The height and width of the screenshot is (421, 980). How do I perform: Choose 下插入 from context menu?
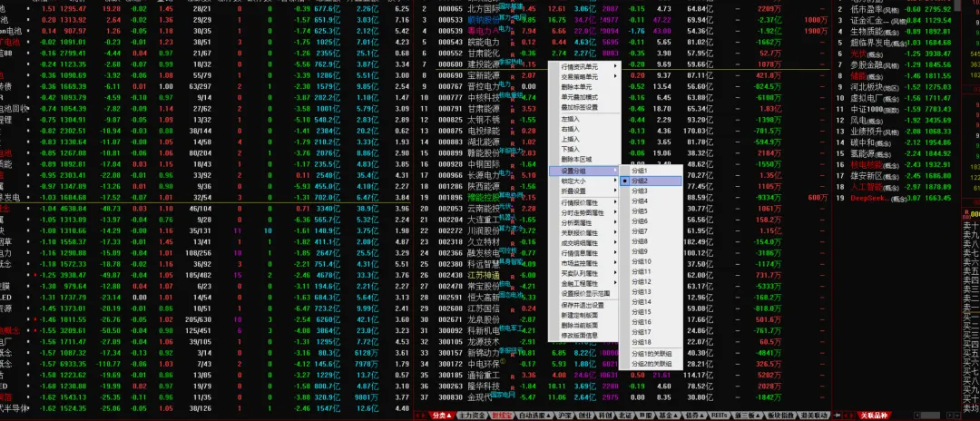584,149
